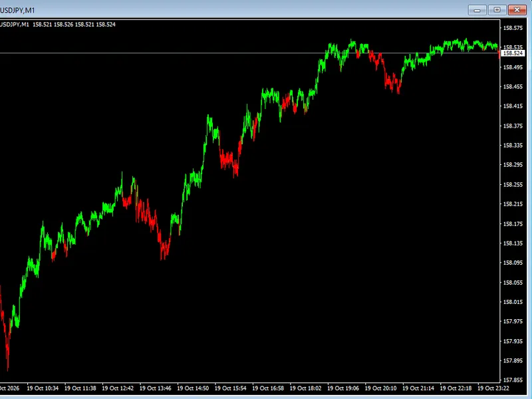This screenshot has width=532, height=399.
Task: Click time label 19 Oct 16:58
Action: (x=268, y=388)
